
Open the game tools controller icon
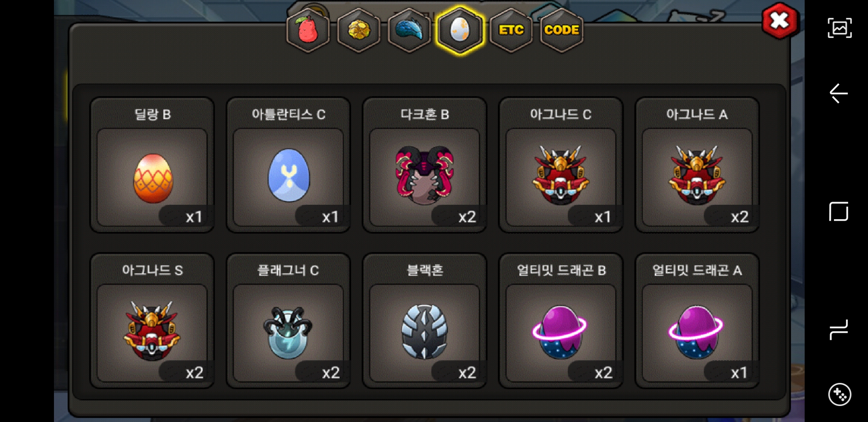[839, 394]
